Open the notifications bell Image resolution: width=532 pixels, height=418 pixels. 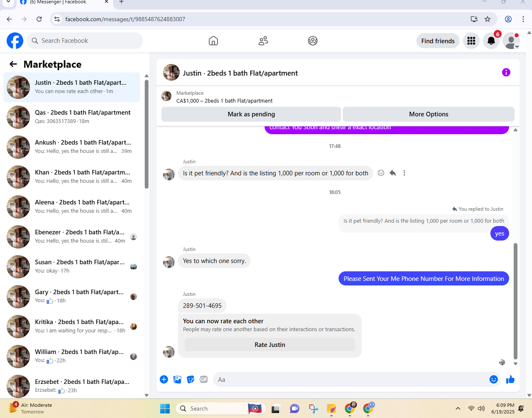[x=491, y=41]
